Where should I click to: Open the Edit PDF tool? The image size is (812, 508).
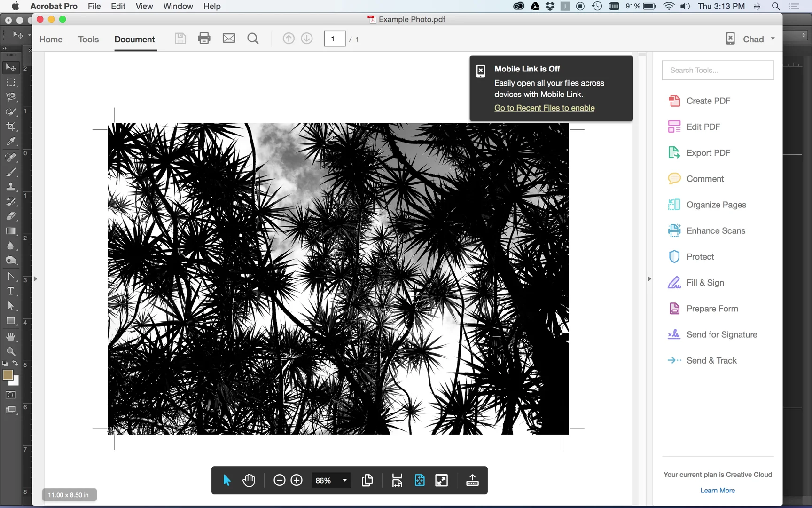703,127
